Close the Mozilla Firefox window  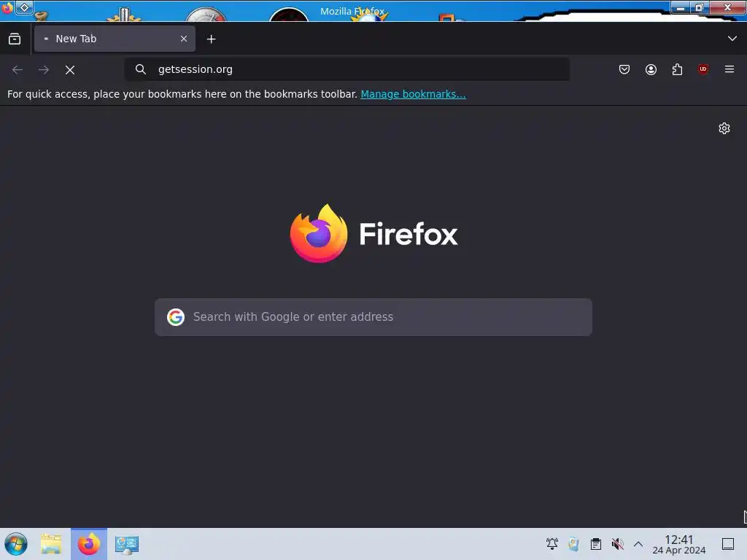point(727,7)
